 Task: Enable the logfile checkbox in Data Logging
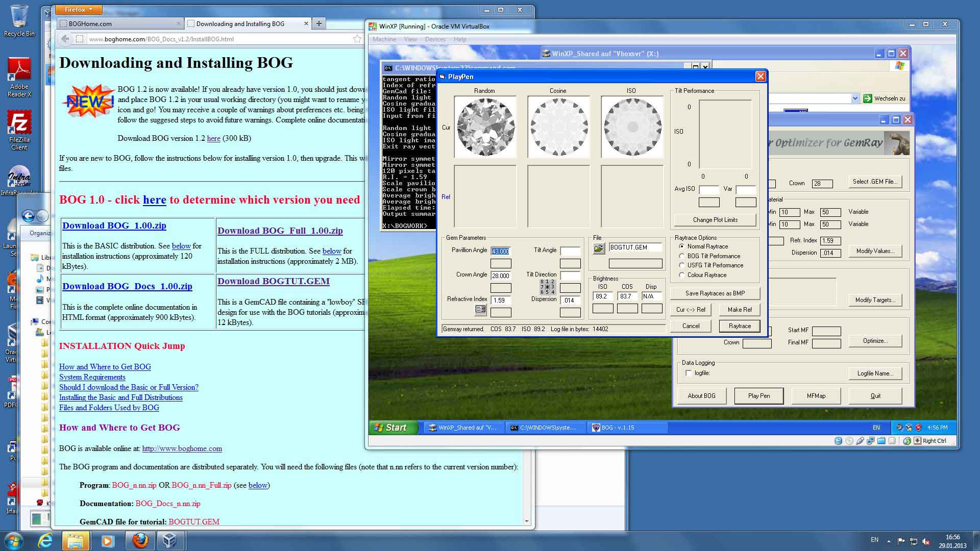pos(689,373)
